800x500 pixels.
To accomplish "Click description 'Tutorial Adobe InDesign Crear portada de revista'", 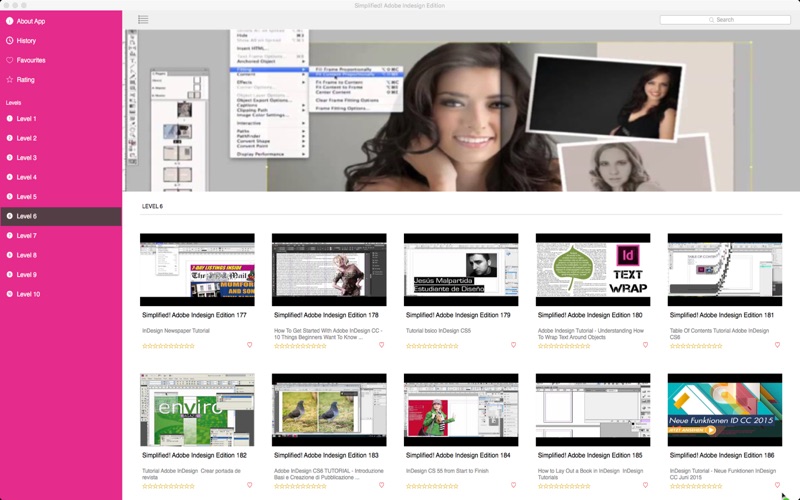I will [191, 474].
